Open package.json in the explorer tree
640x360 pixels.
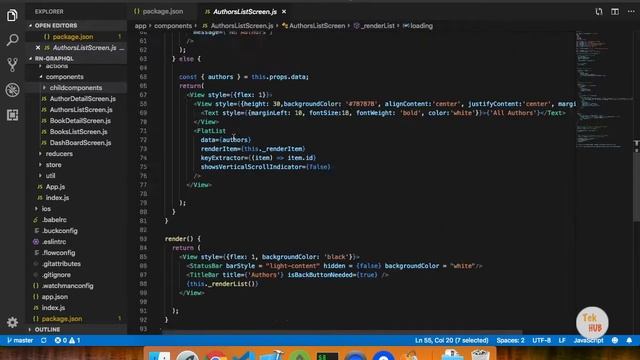[x=62, y=319]
